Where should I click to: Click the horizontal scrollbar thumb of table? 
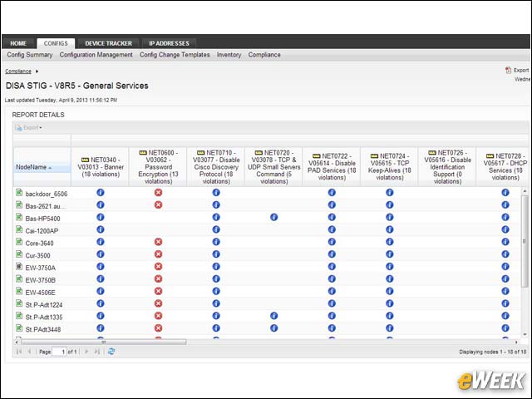coord(103,342)
